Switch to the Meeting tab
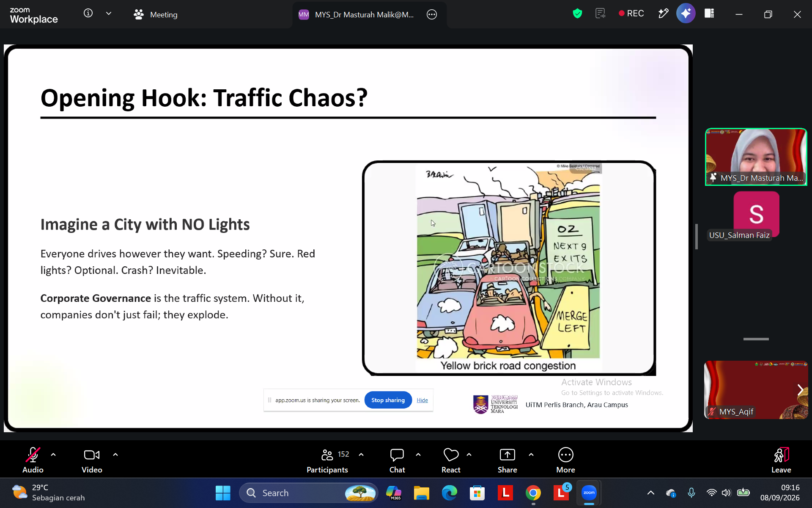Viewport: 812px width, 508px height. 156,14
